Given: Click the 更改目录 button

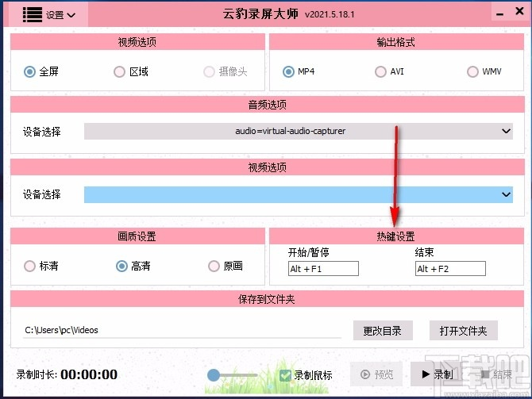Looking at the screenshot, I should (x=383, y=331).
